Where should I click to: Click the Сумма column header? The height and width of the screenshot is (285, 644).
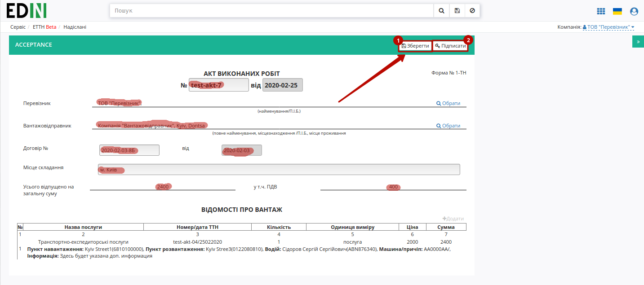[446, 227]
